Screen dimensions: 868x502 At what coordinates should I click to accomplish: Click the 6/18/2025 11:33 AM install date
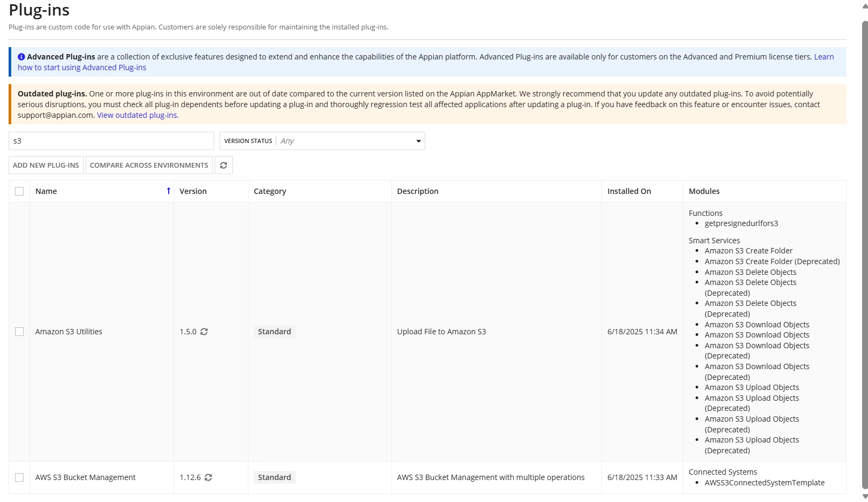[642, 477]
